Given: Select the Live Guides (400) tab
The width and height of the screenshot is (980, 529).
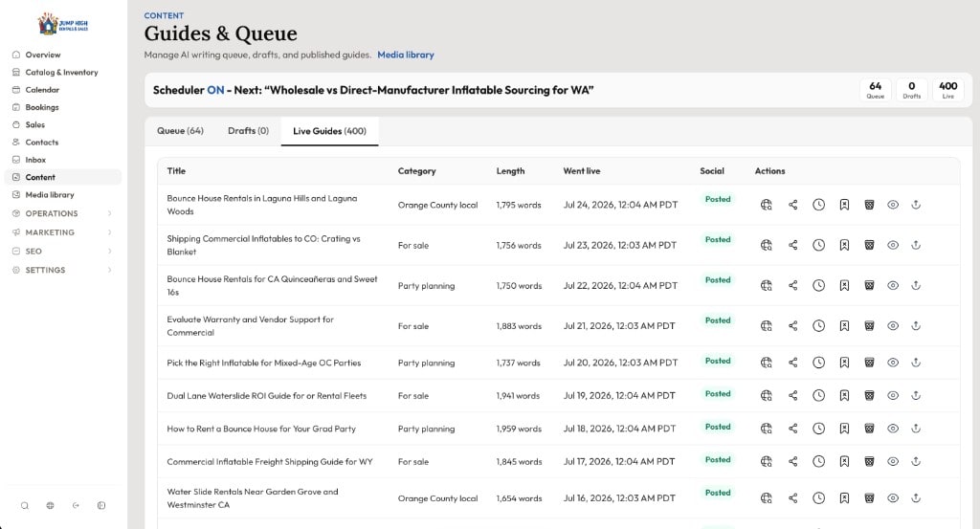Looking at the screenshot, I should tap(329, 131).
